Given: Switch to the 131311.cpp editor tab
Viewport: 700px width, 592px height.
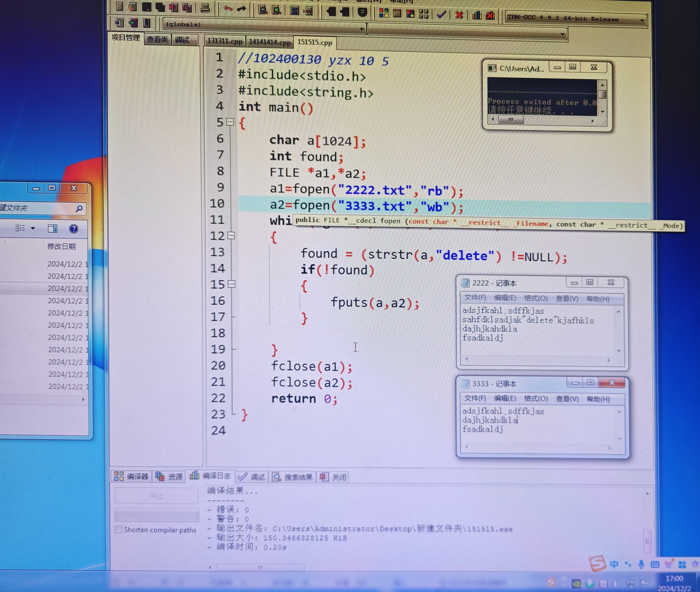Looking at the screenshot, I should click(225, 41).
